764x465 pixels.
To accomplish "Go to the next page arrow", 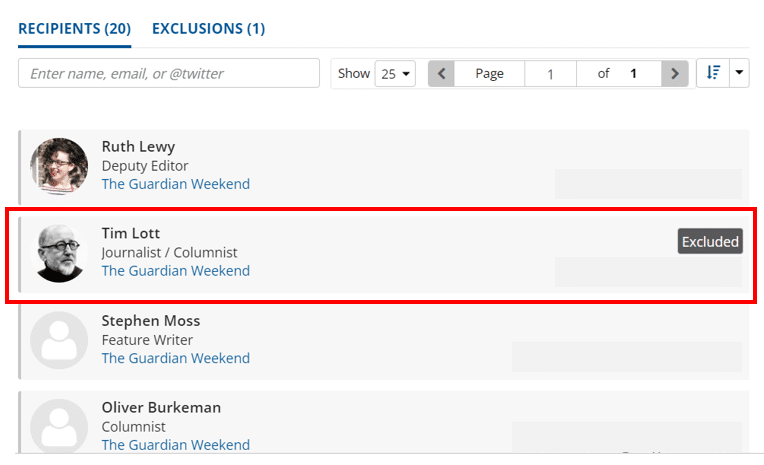I will coord(676,73).
